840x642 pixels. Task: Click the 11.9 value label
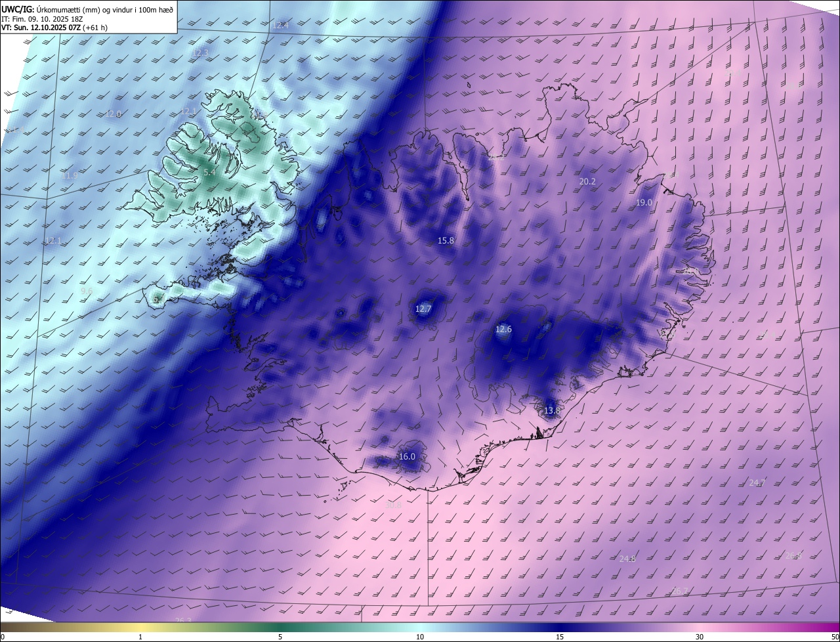(x=70, y=176)
